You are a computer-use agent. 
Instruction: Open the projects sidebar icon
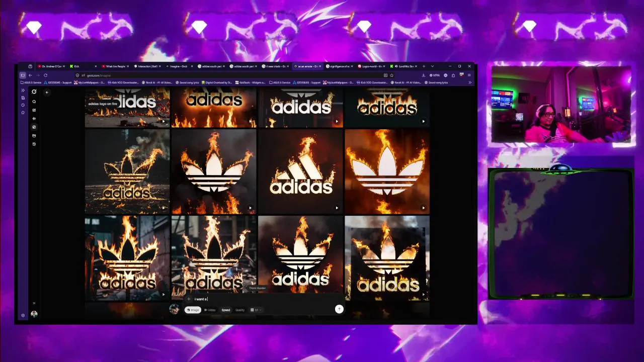34,136
